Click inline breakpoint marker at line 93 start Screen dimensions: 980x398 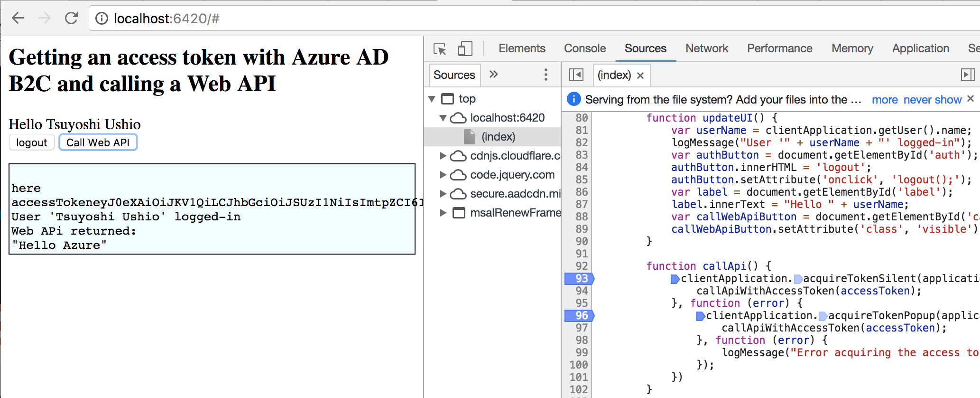675,279
